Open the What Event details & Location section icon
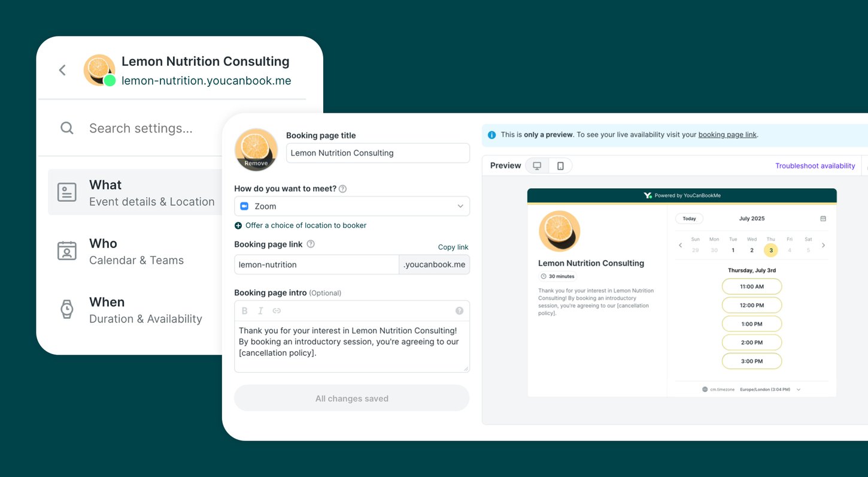 66,192
